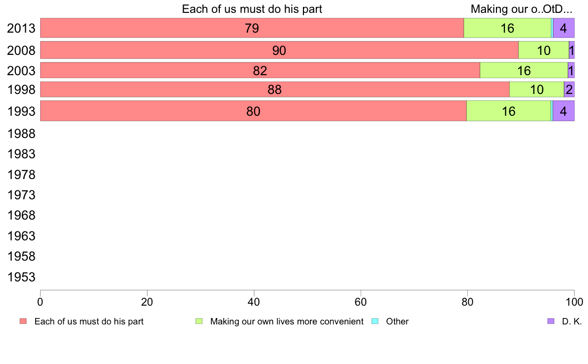The width and height of the screenshot is (588, 364).
Task: Click the 1953 year label on axis
Action: tap(21, 277)
